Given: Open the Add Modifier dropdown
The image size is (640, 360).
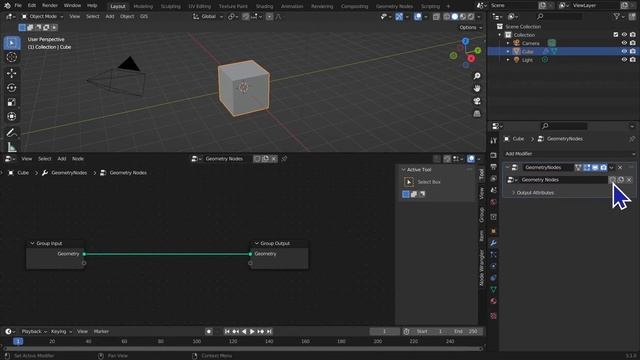Looking at the screenshot, I should click(570, 154).
